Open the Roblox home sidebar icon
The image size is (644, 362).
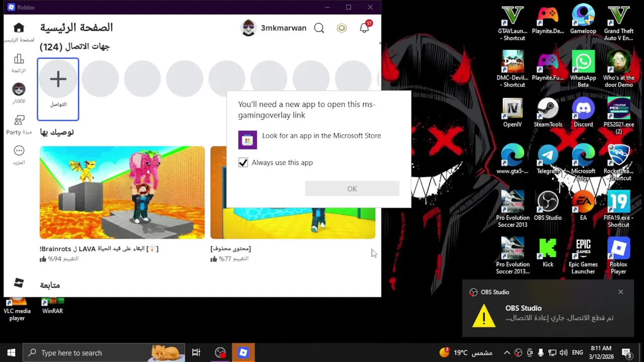pos(19,28)
